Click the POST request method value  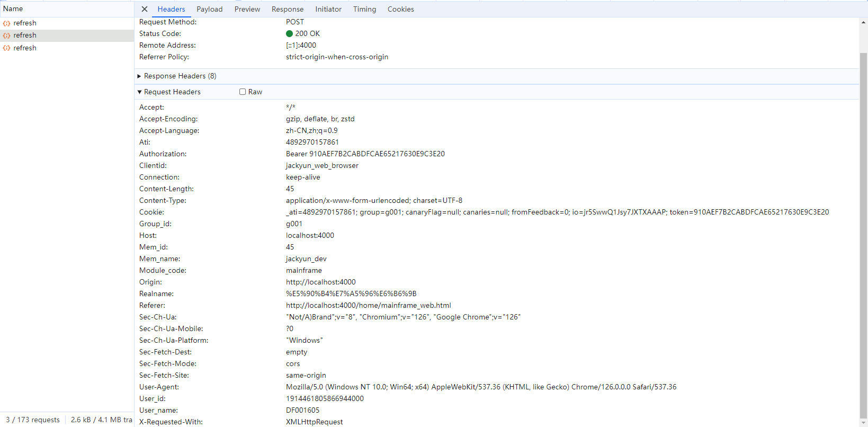click(x=295, y=22)
